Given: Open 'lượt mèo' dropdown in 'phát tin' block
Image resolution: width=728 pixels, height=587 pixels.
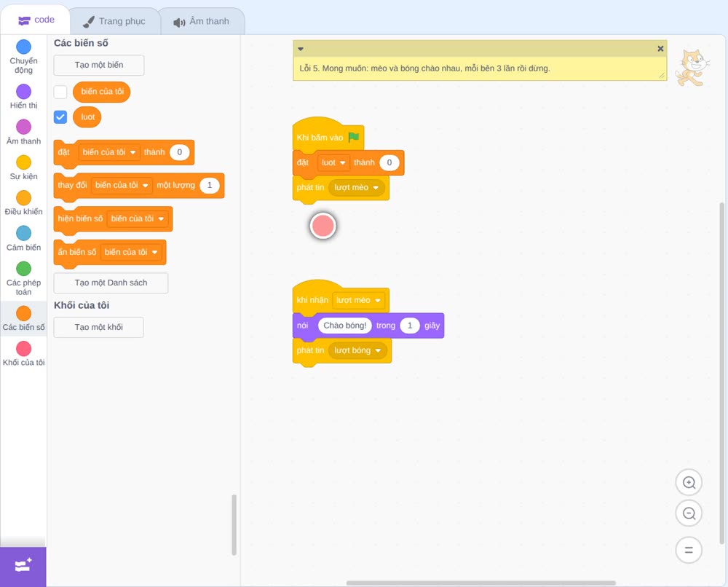Looking at the screenshot, I should click(x=357, y=188).
